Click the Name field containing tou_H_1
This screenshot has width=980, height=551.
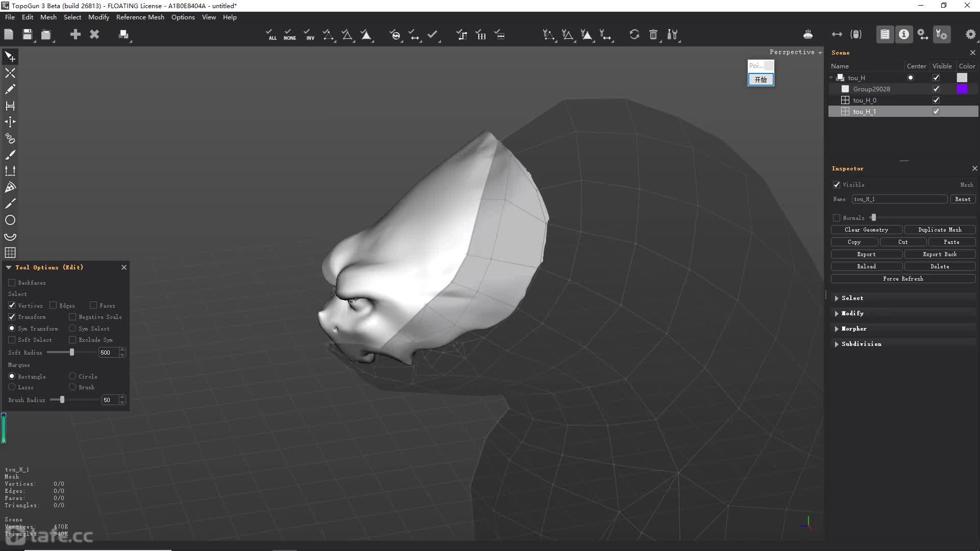899,199
